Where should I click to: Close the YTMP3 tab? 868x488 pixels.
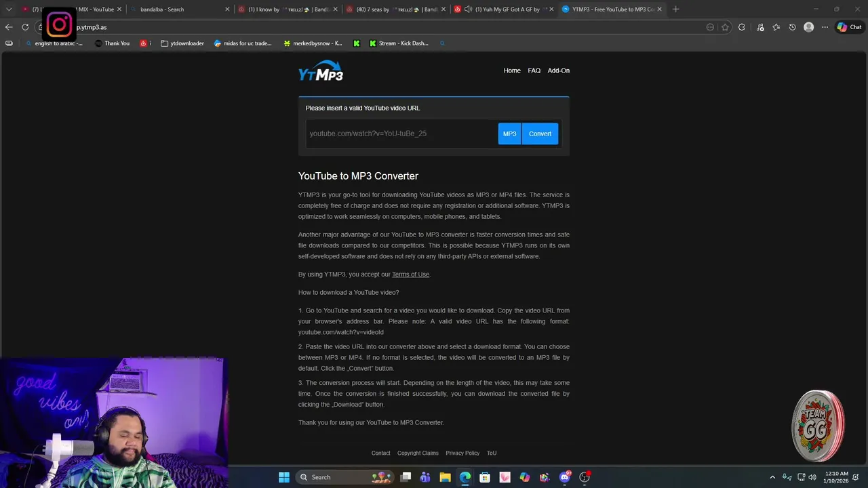pyautogui.click(x=659, y=9)
